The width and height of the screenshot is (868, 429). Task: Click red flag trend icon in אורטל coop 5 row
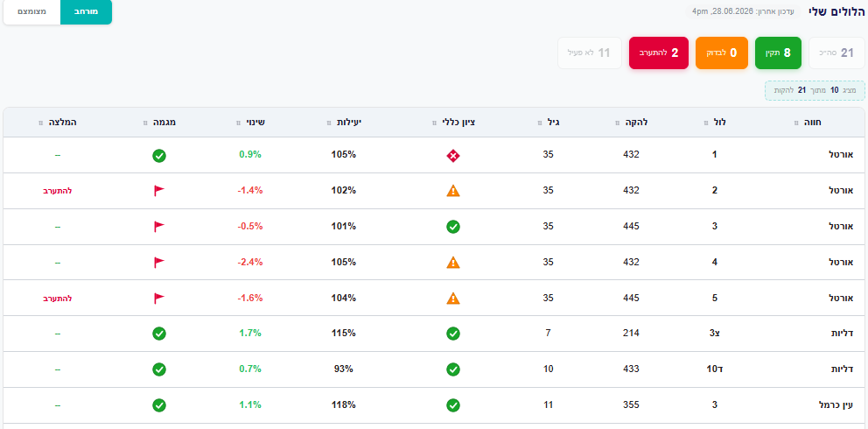point(159,299)
